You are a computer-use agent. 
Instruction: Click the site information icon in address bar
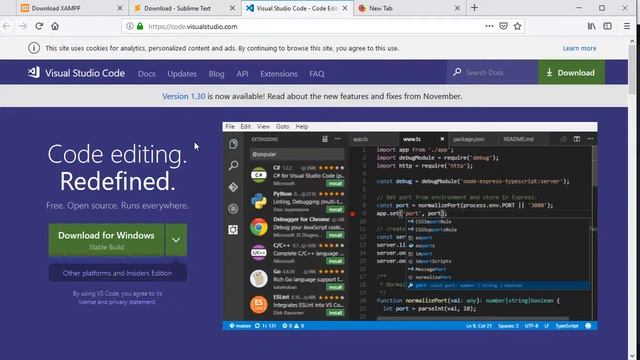(130, 26)
